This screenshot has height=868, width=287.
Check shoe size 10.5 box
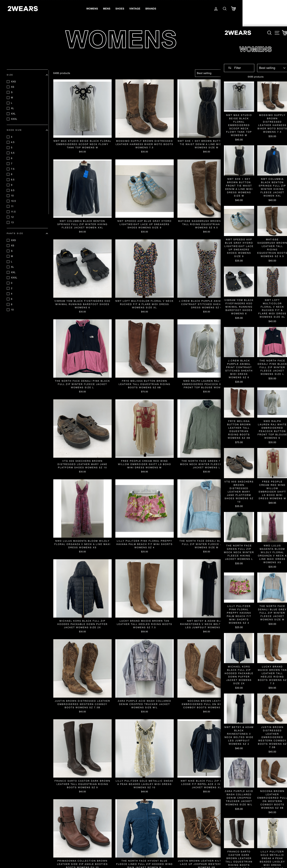tap(8, 201)
